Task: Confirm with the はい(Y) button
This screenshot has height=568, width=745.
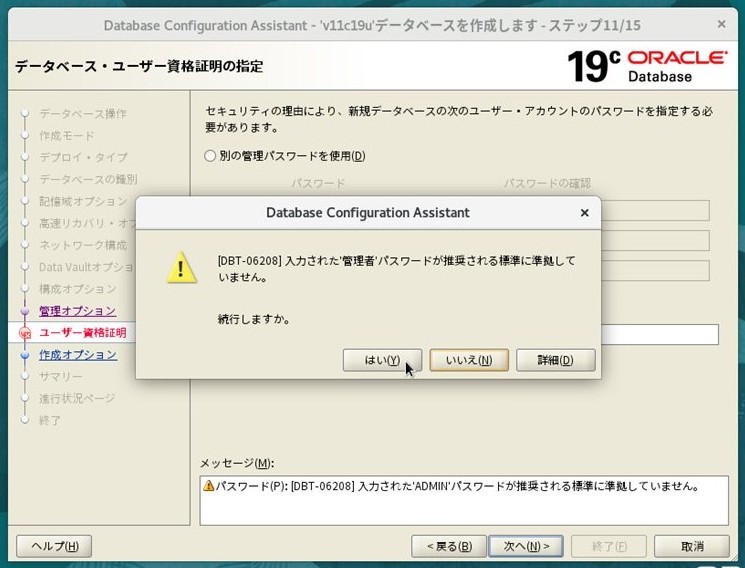Action: [382, 360]
